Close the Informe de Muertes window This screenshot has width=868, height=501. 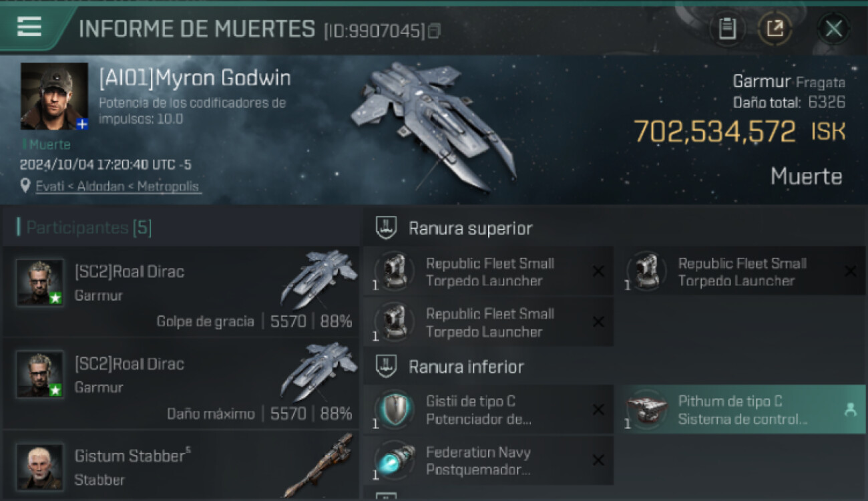click(833, 29)
